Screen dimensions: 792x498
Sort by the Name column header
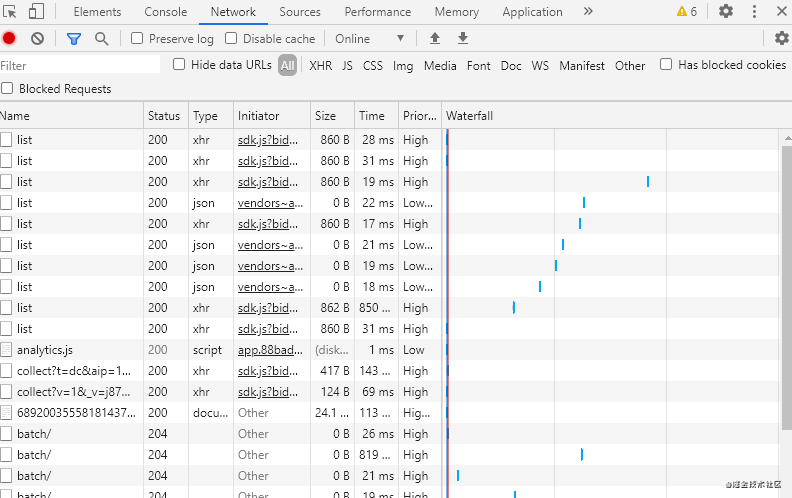[71, 116]
